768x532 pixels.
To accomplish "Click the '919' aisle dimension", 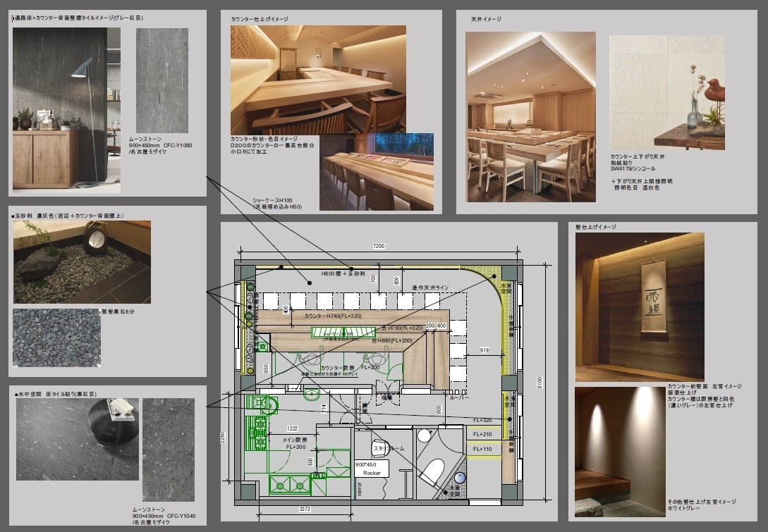I will [x=484, y=350].
